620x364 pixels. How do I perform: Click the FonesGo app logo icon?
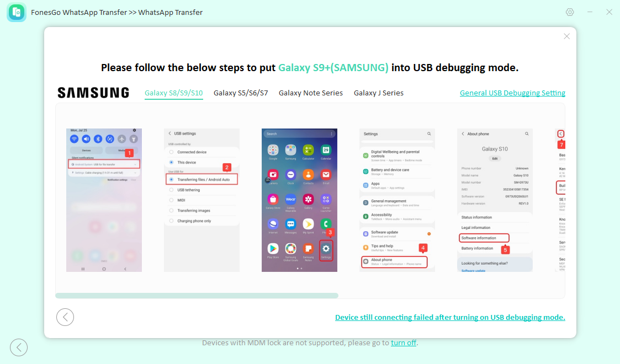pyautogui.click(x=17, y=12)
